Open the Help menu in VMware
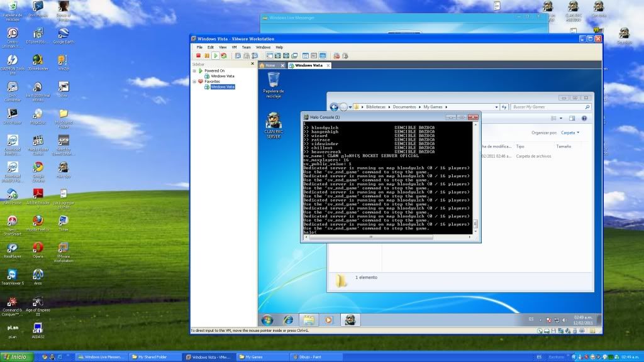This screenshot has height=362, width=644. pyautogui.click(x=279, y=48)
